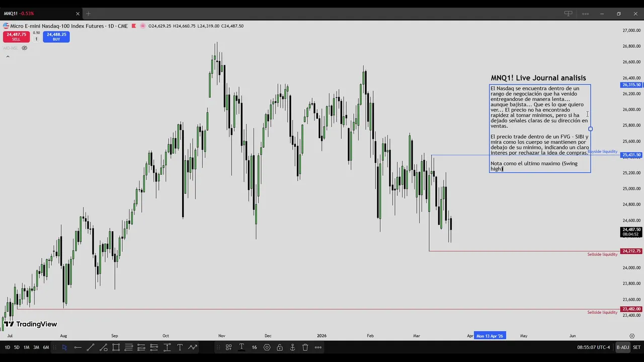Viewport: 644px width, 362px height.
Task: Click the TradingView logo
Action: (x=30, y=324)
